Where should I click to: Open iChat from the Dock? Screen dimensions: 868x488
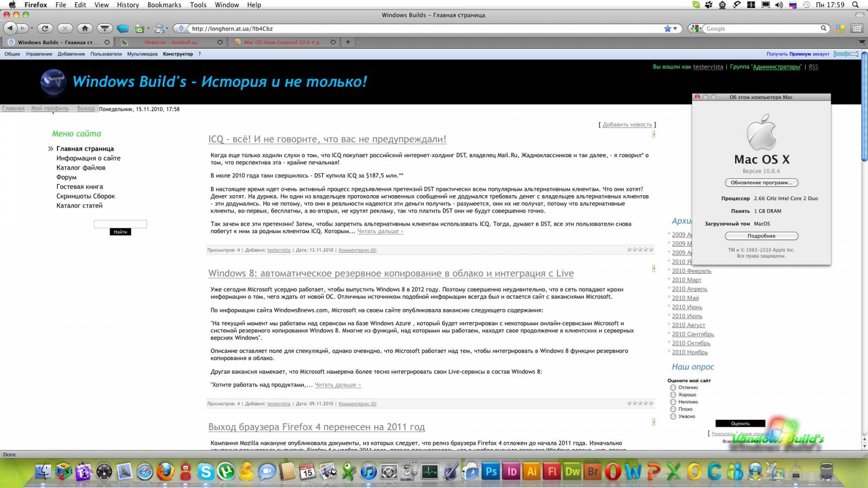tap(266, 472)
